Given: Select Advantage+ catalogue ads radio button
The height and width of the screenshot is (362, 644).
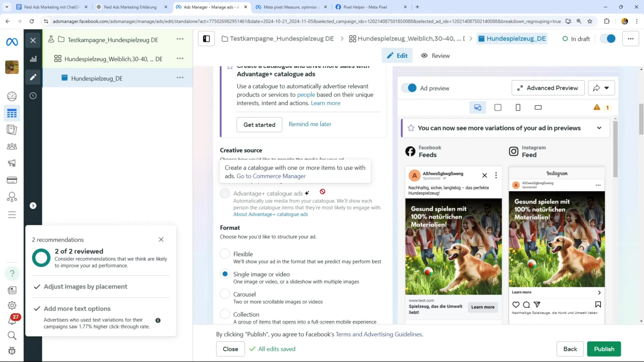Looking at the screenshot, I should point(225,193).
